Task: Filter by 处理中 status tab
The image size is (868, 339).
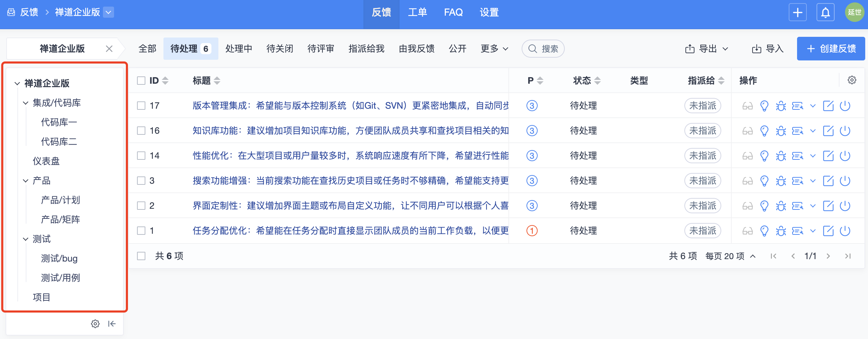Action: point(239,49)
